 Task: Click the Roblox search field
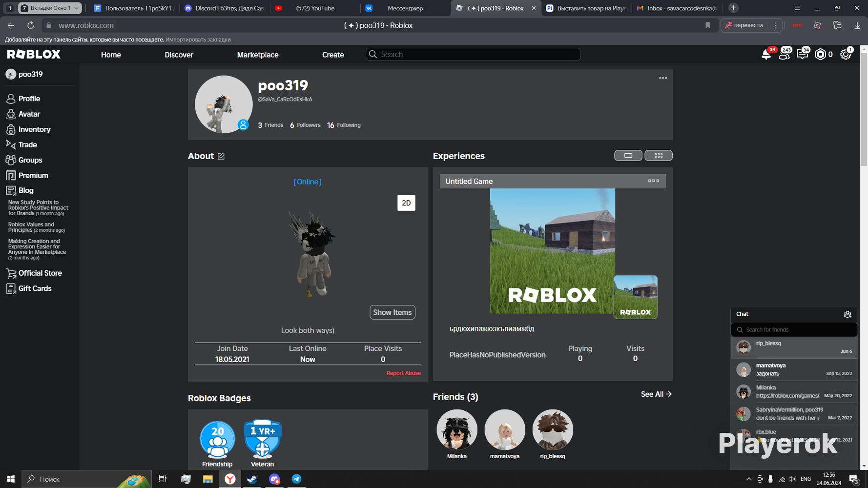click(x=473, y=54)
